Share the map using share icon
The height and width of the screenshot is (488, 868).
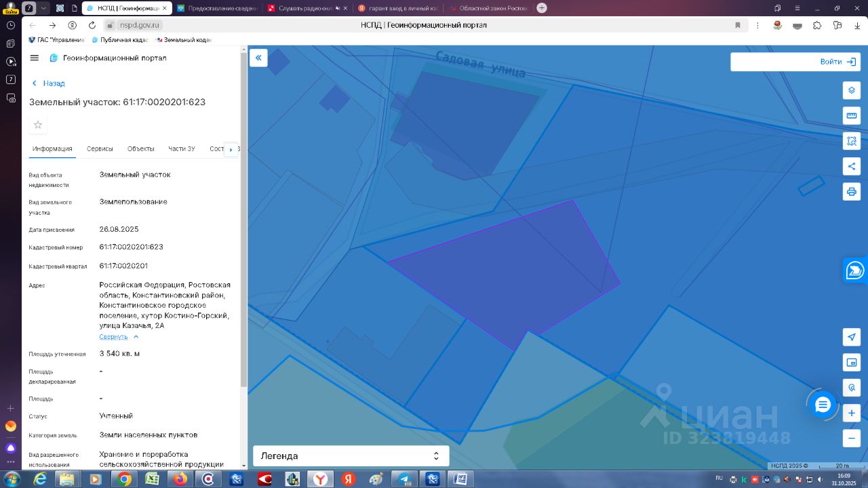coord(852,166)
